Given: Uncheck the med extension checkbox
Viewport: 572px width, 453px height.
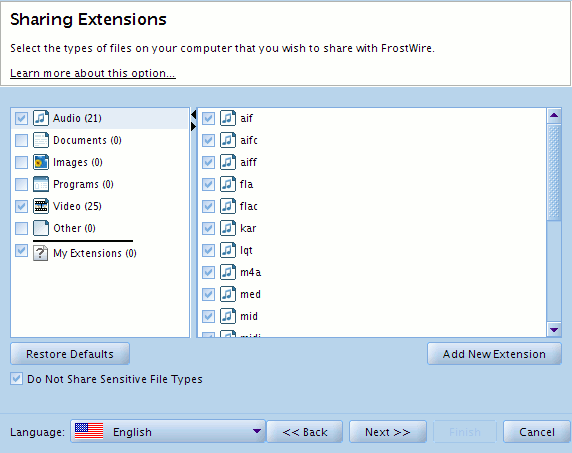Looking at the screenshot, I should tap(208, 294).
